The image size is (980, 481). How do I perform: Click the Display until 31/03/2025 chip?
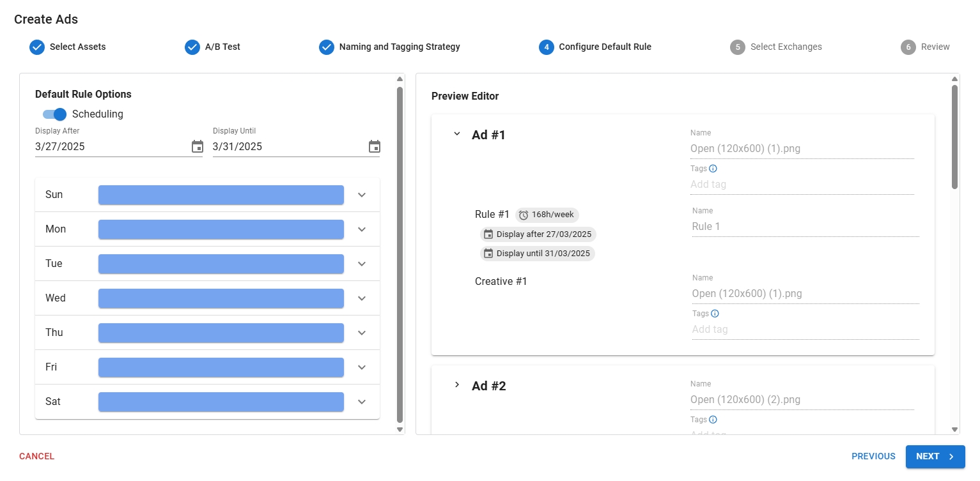[x=537, y=254]
